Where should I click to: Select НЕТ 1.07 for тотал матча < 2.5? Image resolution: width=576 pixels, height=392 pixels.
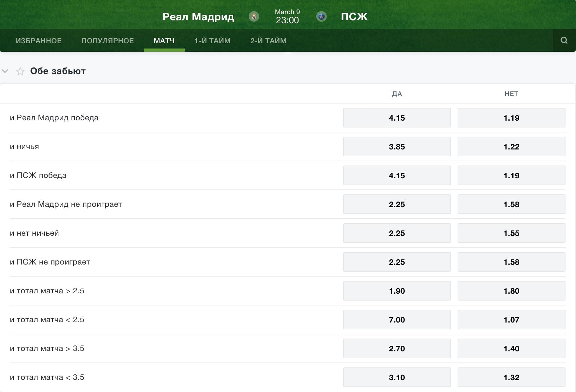(x=511, y=320)
